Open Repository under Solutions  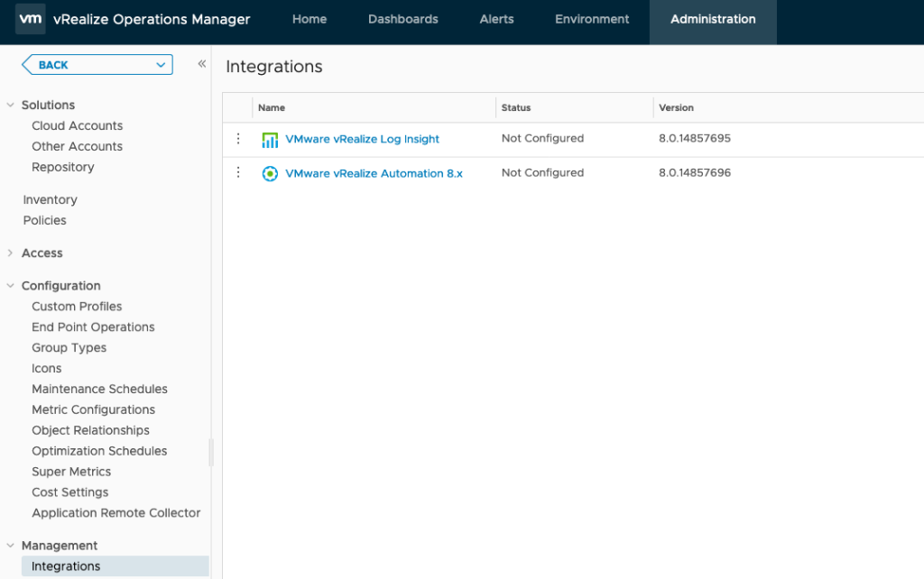point(63,167)
